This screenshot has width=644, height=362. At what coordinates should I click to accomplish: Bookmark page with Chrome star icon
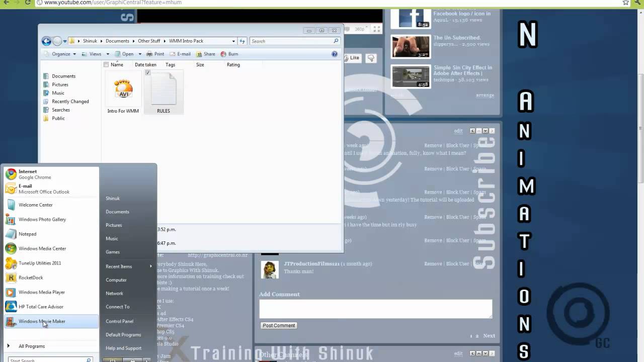(626, 3)
